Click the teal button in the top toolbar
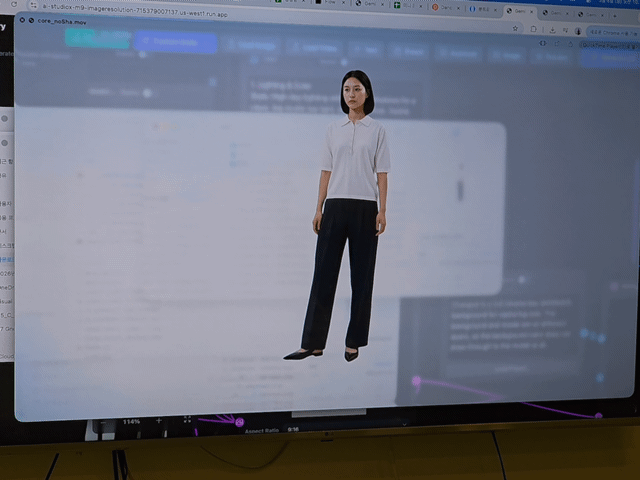Image resolution: width=640 pixels, height=480 pixels. (x=97, y=39)
